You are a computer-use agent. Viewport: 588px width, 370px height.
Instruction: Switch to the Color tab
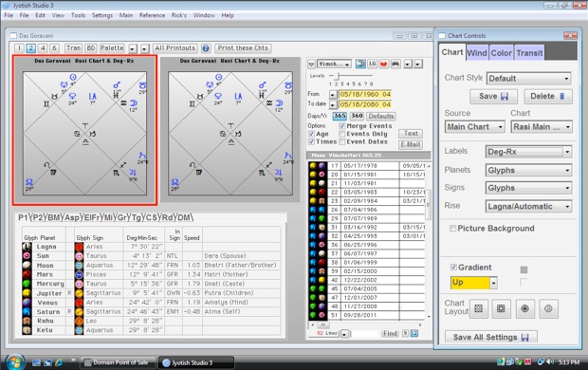tap(502, 53)
